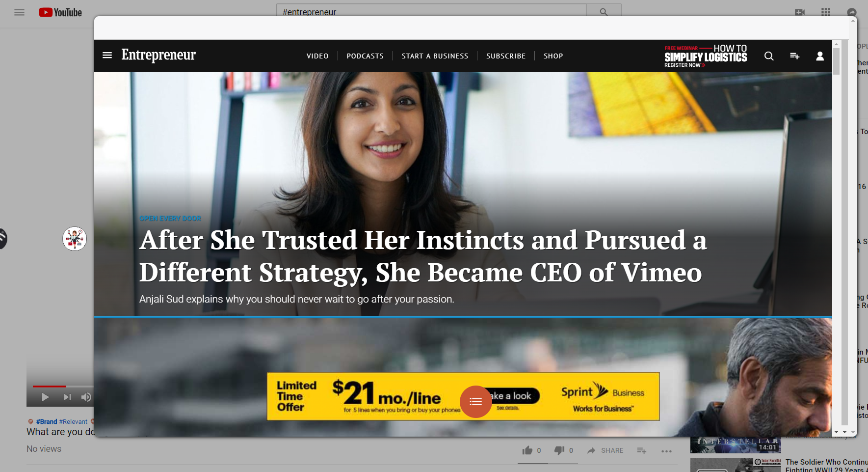Open the Entrepreneur user account icon

(820, 56)
